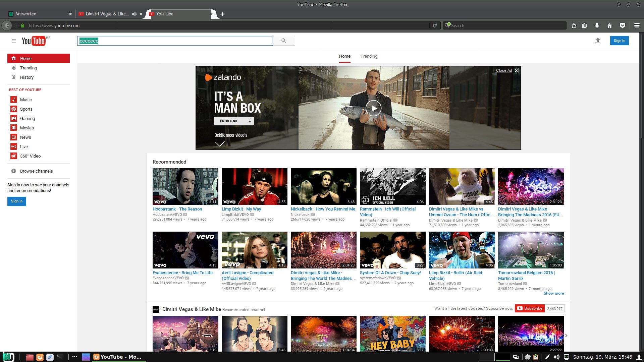Click the Firefox Search box
Viewport: 644px width, 362px height.
pos(505,25)
